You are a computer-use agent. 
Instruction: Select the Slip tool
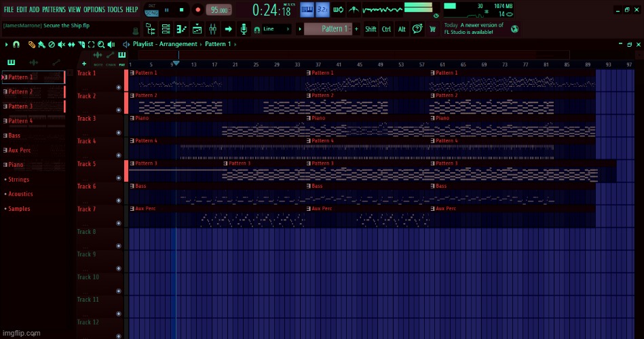click(71, 44)
